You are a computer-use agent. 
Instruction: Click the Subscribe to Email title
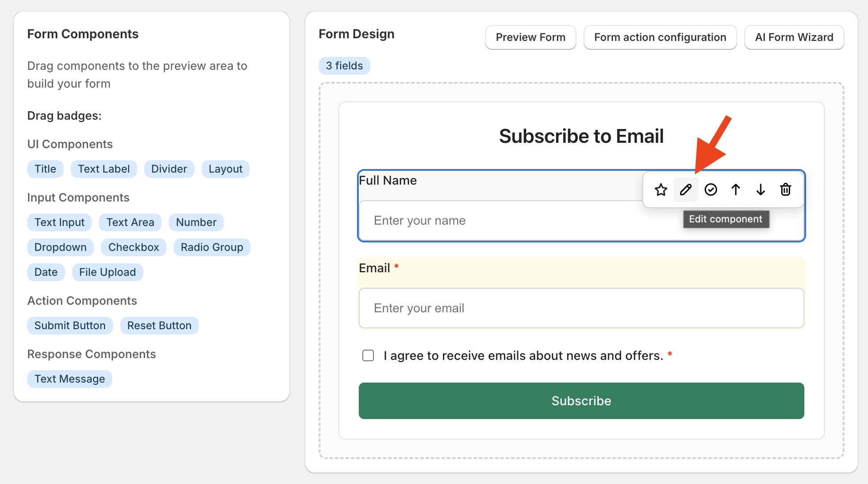click(581, 136)
